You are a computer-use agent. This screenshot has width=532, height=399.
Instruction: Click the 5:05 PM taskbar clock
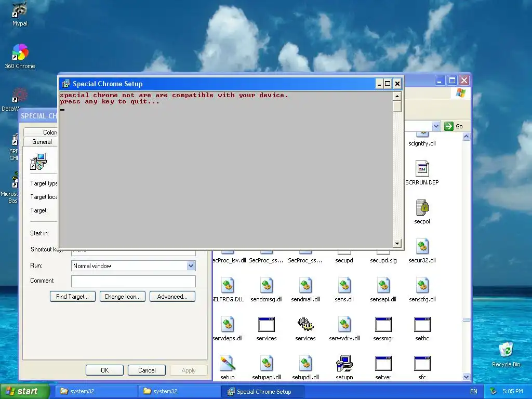512,391
